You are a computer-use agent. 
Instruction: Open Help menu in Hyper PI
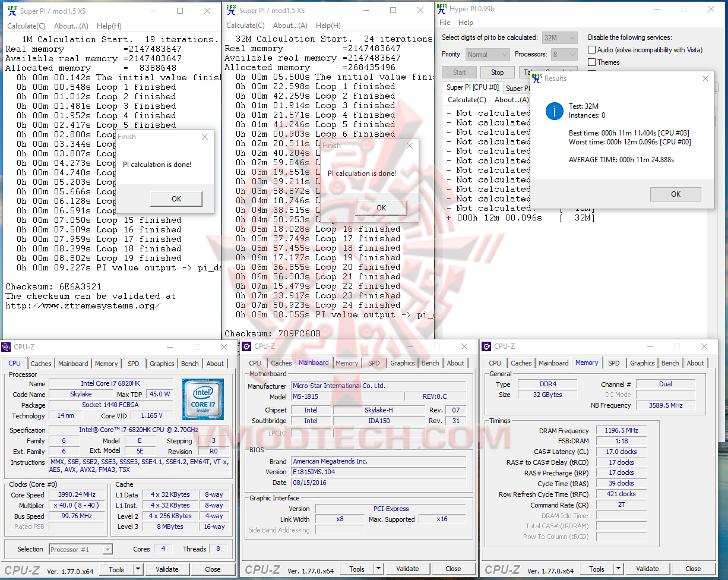[x=466, y=23]
